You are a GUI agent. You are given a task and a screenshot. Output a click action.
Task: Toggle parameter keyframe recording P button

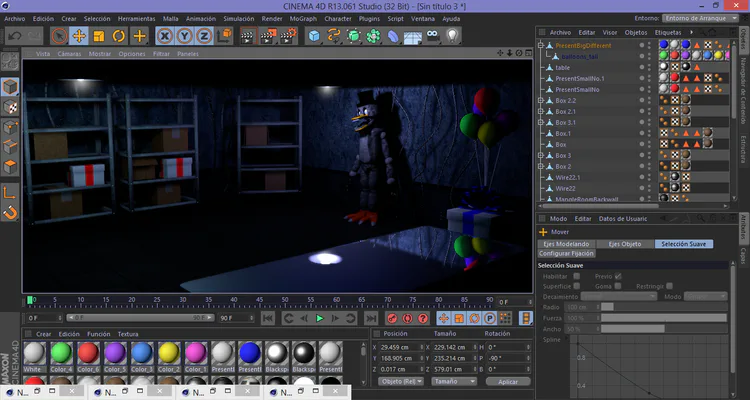490,318
